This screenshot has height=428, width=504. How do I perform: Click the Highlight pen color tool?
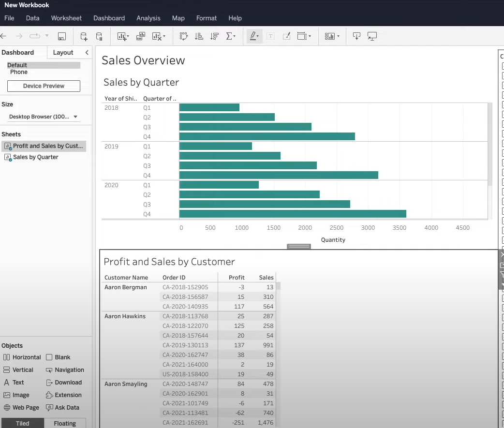pos(254,36)
